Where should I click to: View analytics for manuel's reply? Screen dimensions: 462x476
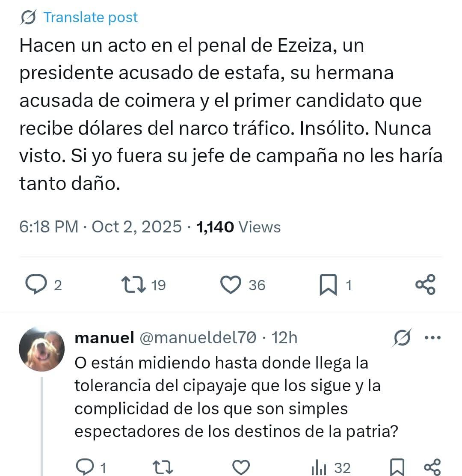[x=317, y=468]
